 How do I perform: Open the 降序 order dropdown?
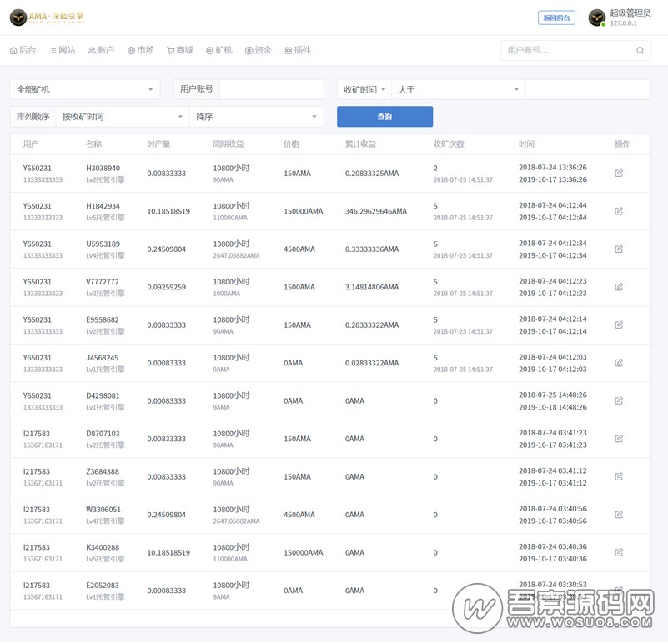click(259, 117)
